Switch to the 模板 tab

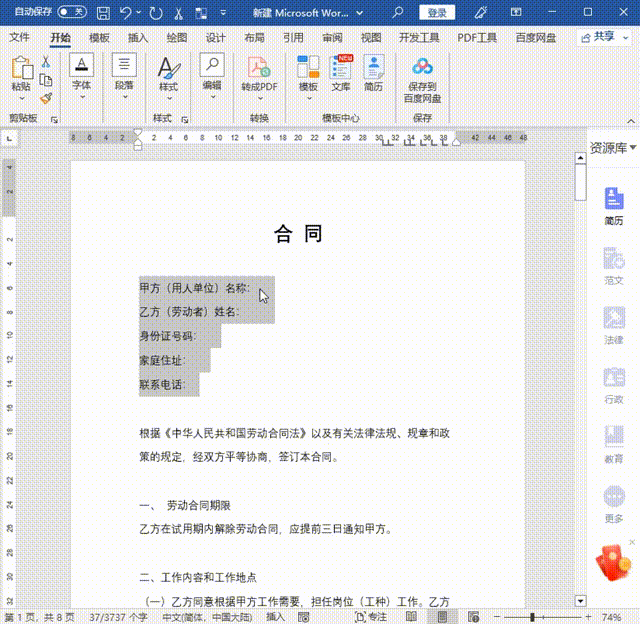coord(99,38)
